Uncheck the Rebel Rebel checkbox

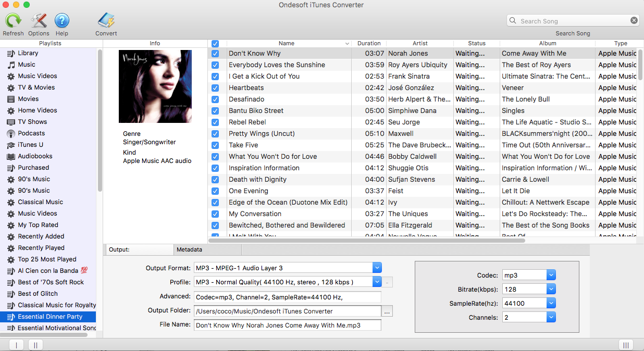click(x=215, y=122)
